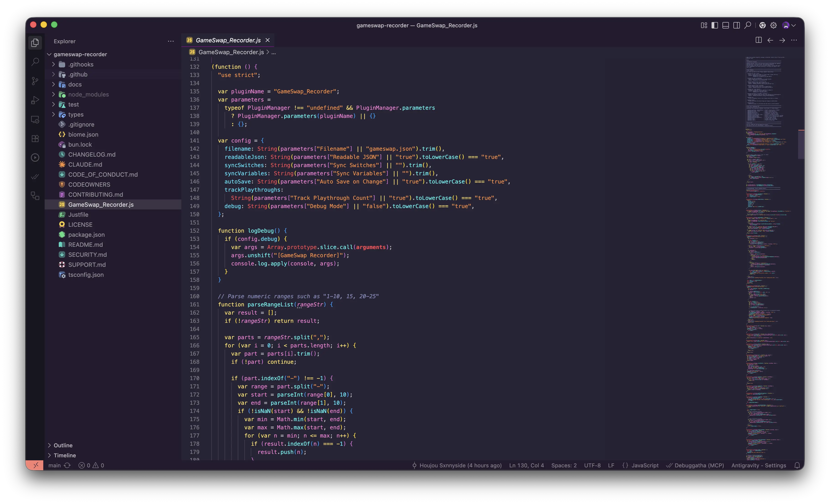Click the sync changes icon next to main
830x504 pixels.
(x=67, y=465)
